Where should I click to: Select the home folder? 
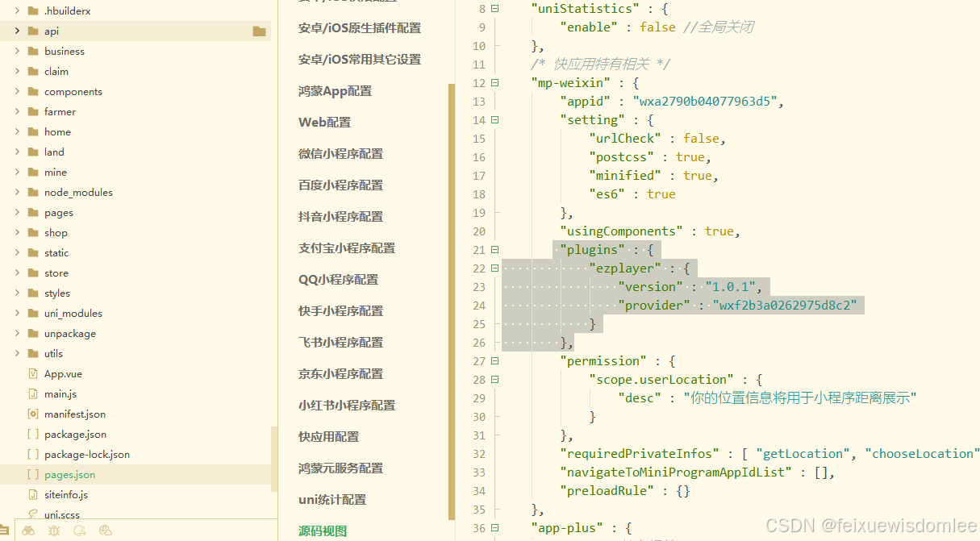(57, 132)
